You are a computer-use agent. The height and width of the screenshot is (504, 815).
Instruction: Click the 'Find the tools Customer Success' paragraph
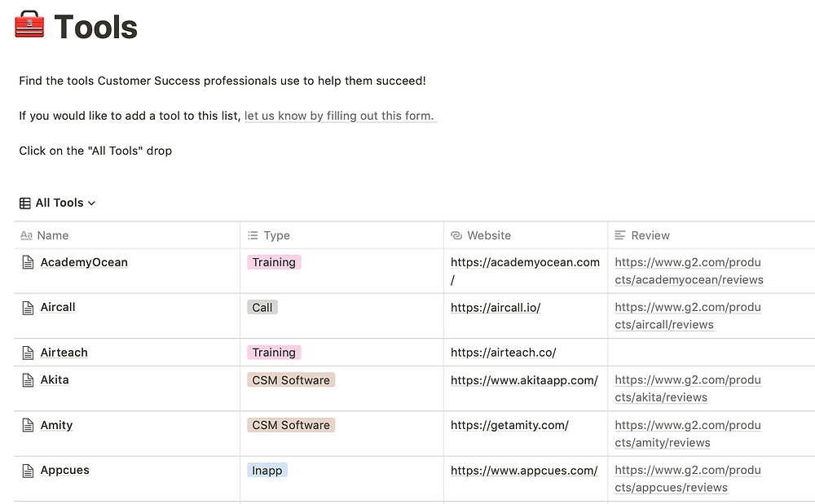coord(222,81)
